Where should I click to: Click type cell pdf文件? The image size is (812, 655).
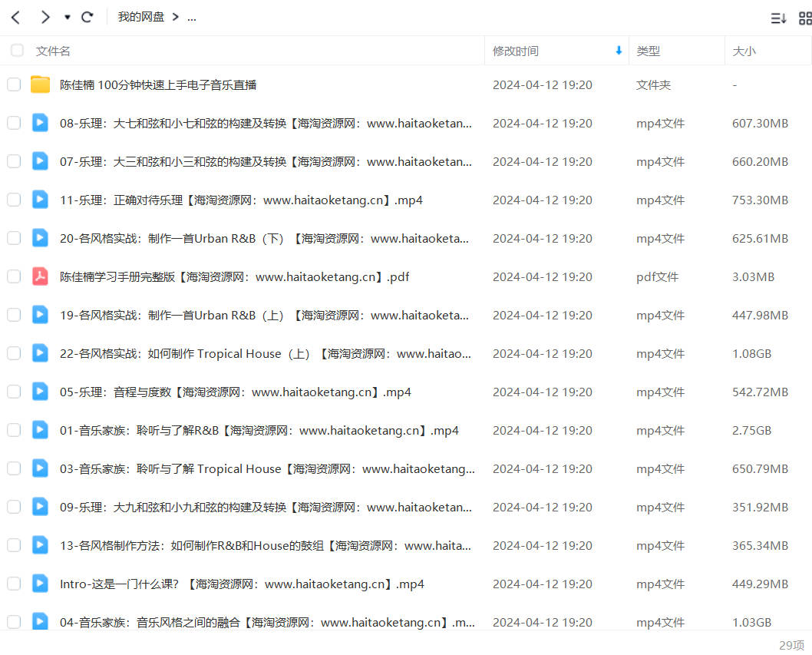[x=657, y=276]
